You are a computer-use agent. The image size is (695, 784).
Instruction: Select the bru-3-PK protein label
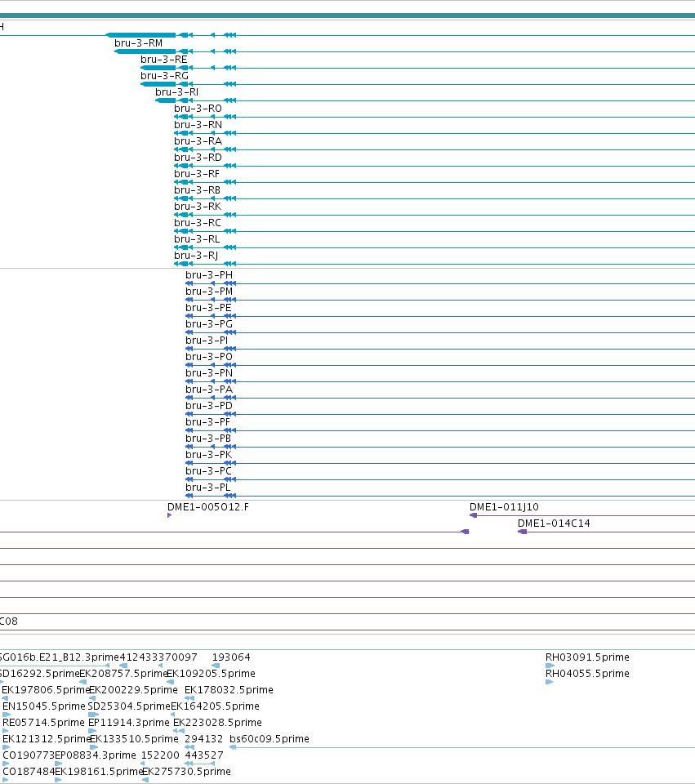(209, 455)
